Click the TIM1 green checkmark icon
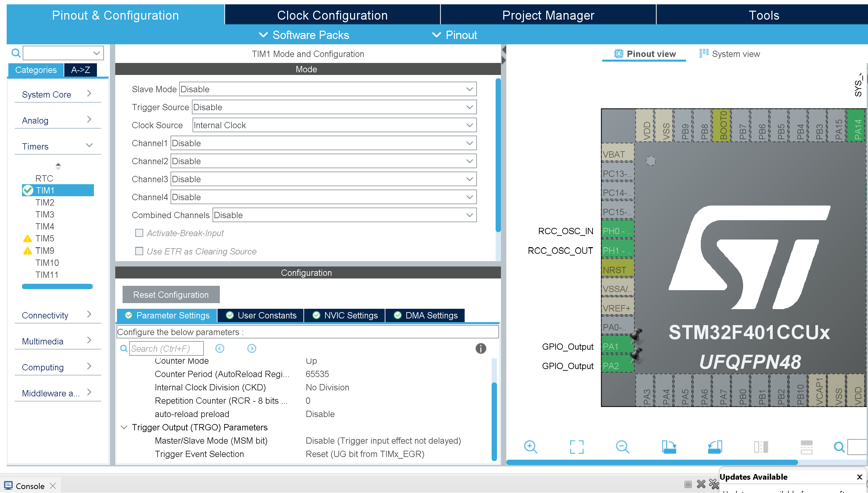The image size is (868, 493). (x=28, y=191)
